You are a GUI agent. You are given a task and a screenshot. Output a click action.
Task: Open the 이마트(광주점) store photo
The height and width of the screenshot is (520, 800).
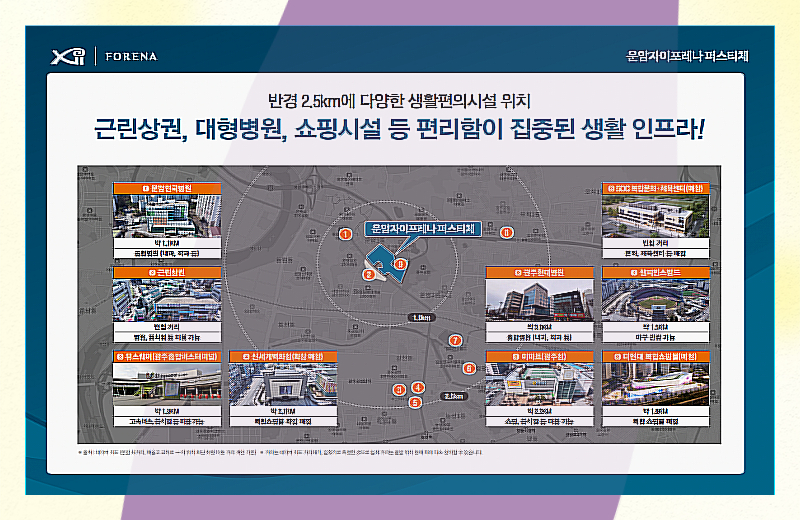point(539,384)
